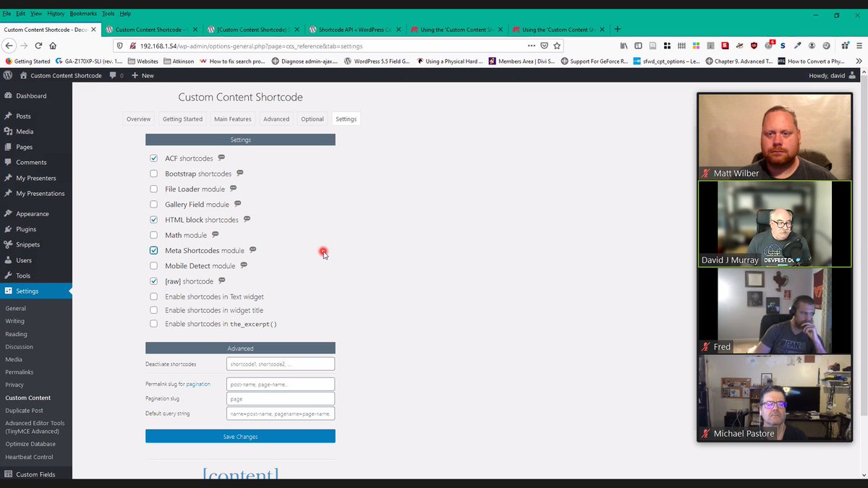
Task: Open the page actions ellipsis in the address bar
Action: coord(531,46)
